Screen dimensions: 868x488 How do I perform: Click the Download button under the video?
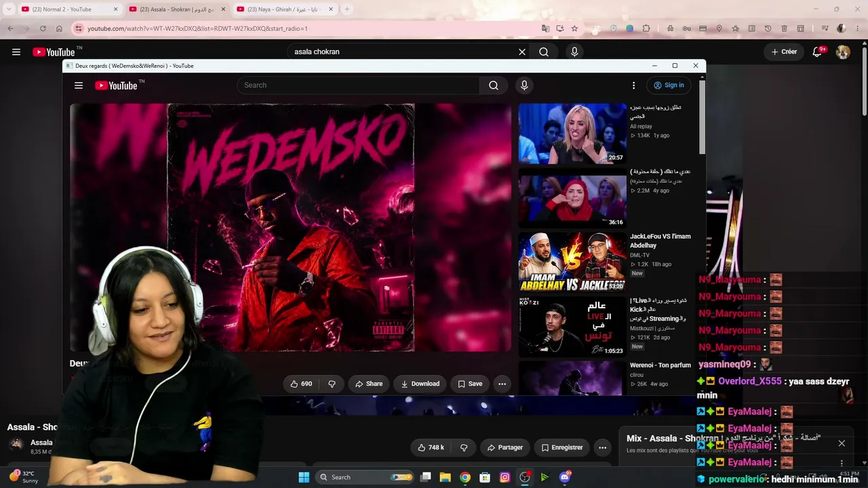point(420,384)
